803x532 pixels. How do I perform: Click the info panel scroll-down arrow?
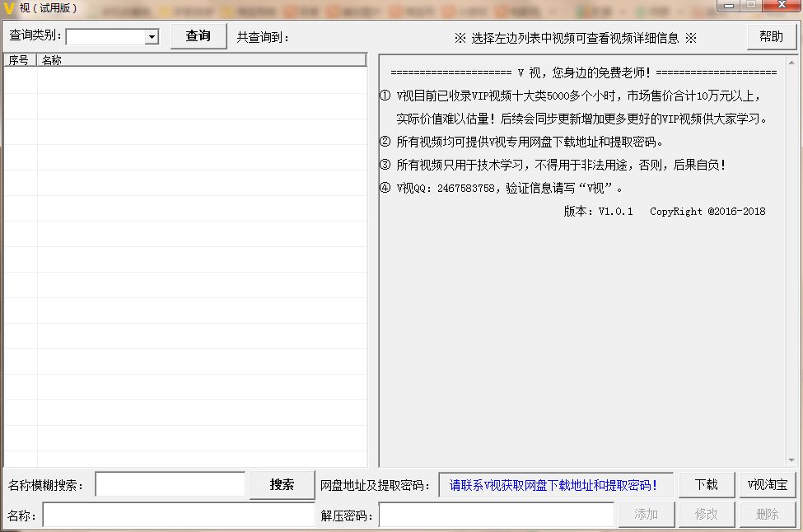tap(791, 460)
